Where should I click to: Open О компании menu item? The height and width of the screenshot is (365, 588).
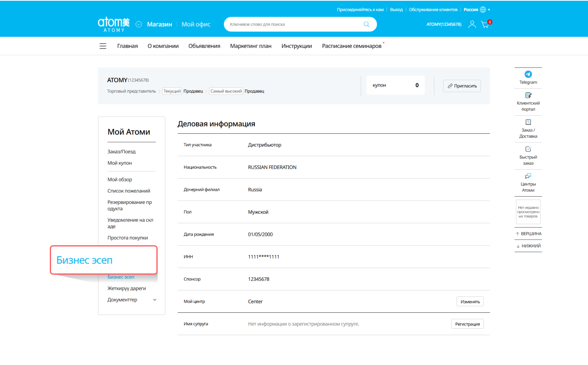coord(163,46)
